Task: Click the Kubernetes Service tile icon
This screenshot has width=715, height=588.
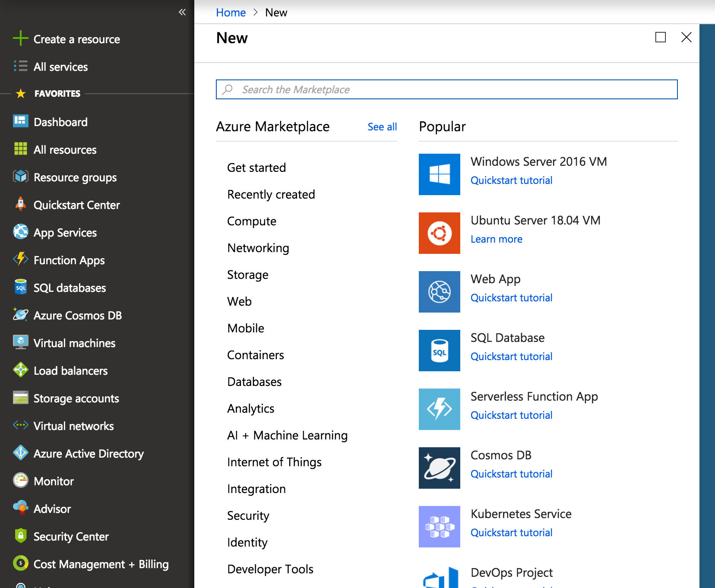Action: tap(439, 526)
